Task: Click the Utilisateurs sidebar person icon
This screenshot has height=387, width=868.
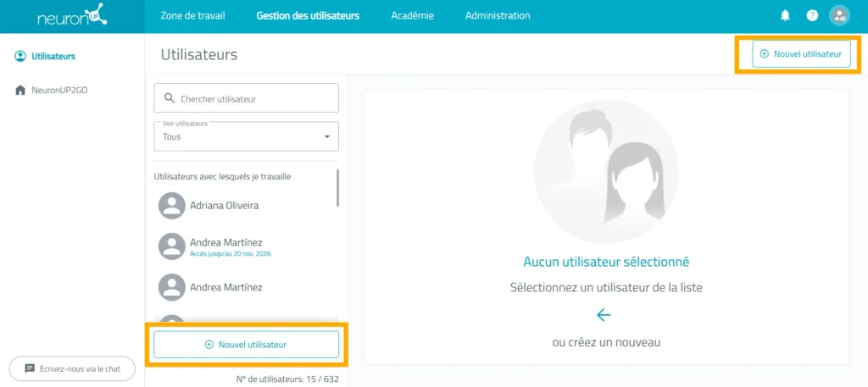Action: [20, 57]
